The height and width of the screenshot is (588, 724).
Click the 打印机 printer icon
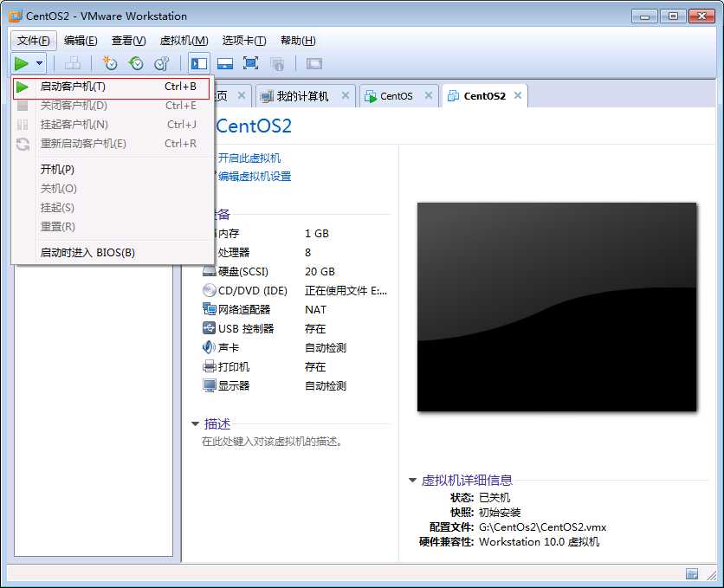click(210, 367)
